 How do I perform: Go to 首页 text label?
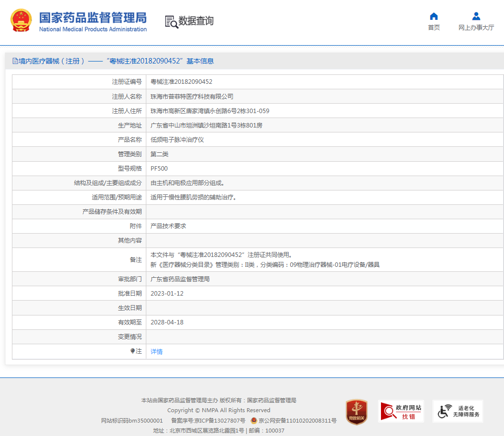(434, 28)
